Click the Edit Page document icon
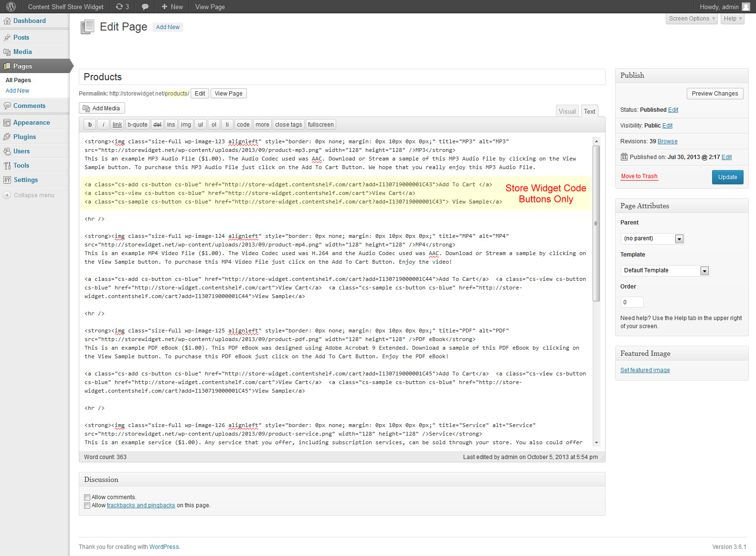 click(x=87, y=27)
